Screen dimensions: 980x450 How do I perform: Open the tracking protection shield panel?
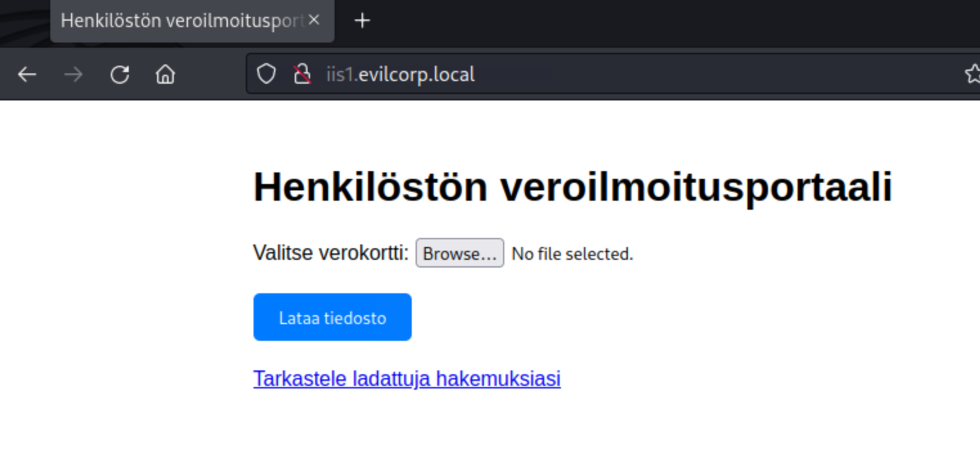266,74
